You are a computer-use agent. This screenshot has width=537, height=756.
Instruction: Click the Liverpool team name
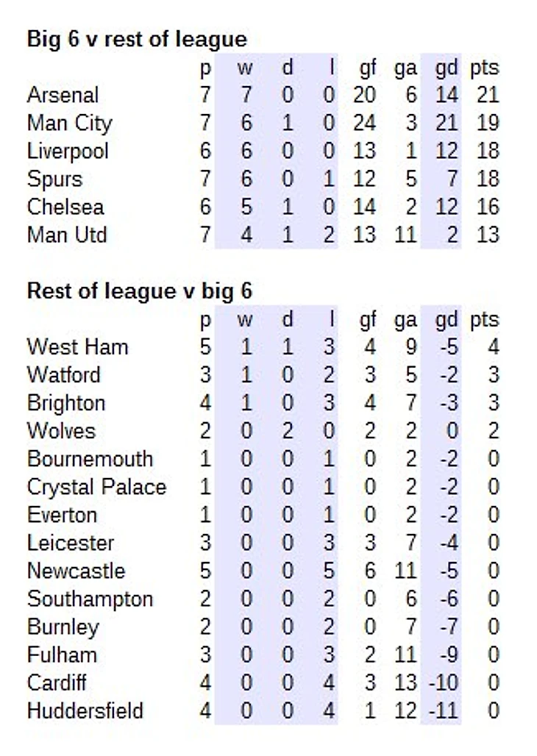(68, 151)
